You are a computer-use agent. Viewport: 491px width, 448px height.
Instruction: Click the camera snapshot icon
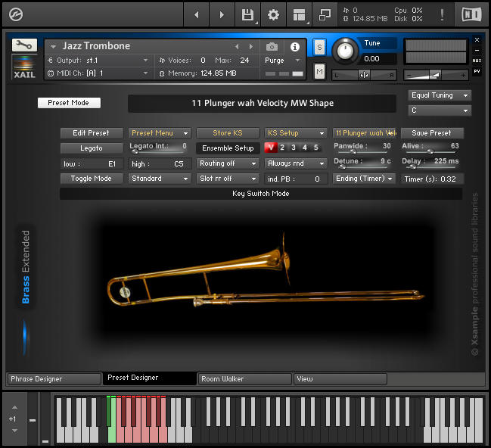(x=272, y=47)
